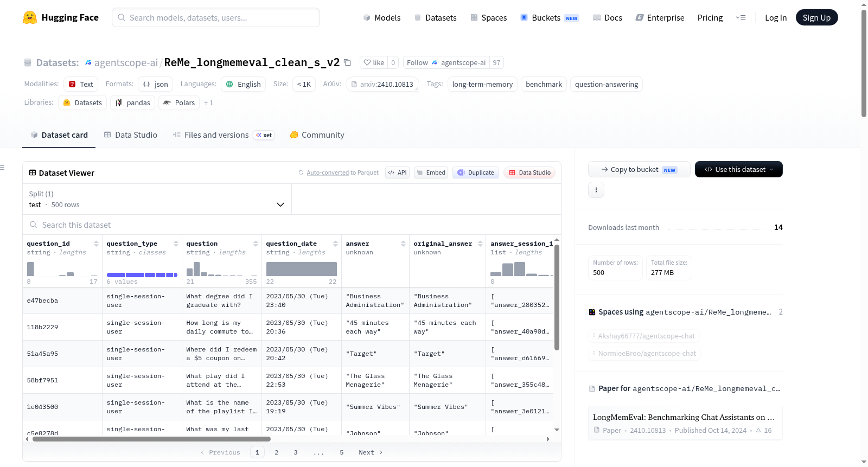Click the English language tag

243,84
